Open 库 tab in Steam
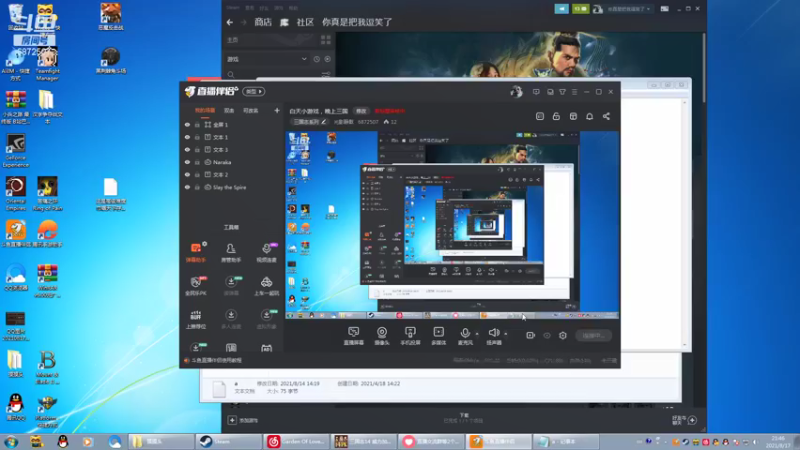 click(284, 22)
